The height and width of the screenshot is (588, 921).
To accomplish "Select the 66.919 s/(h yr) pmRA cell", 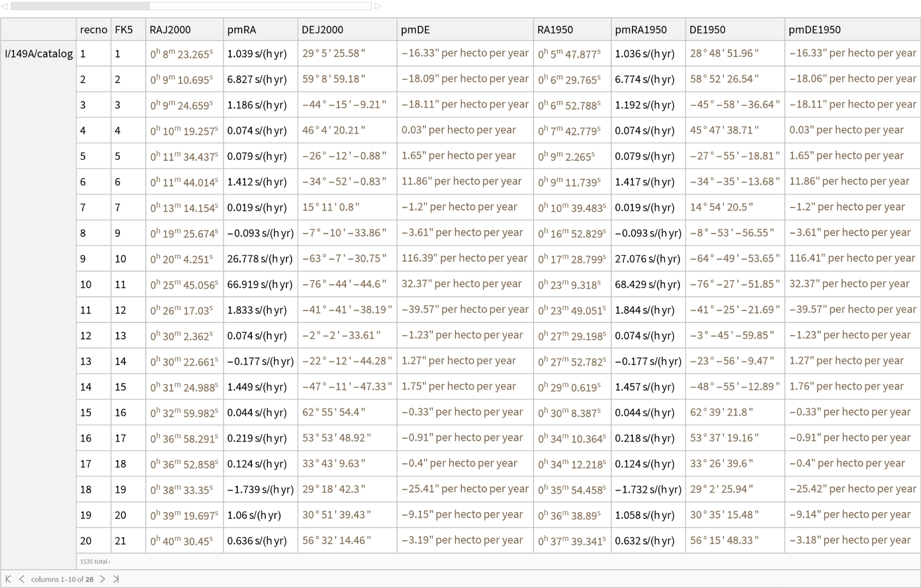I will (259, 284).
